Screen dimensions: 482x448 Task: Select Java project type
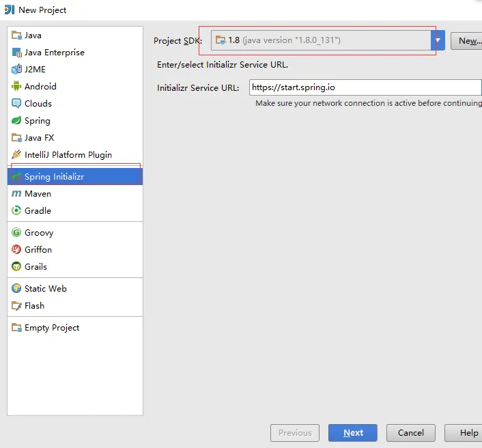click(x=75, y=36)
